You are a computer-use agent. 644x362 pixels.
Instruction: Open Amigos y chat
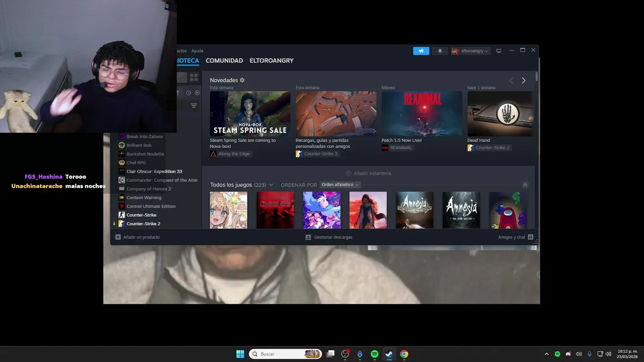[x=516, y=237]
